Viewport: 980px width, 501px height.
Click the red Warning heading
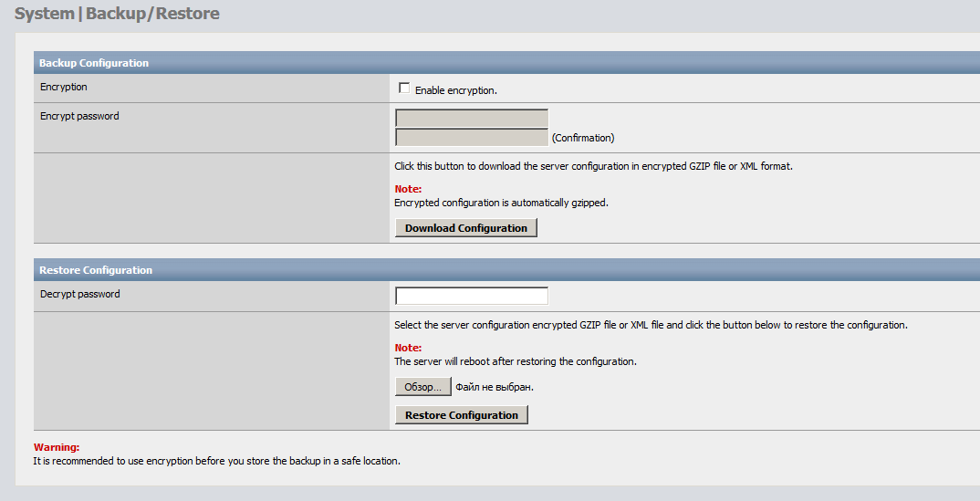pos(57,447)
